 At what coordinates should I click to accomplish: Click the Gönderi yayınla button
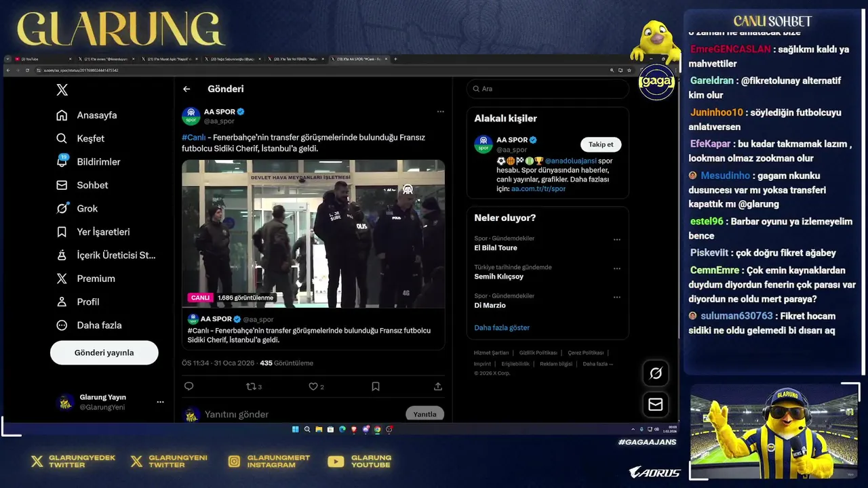tap(104, 352)
